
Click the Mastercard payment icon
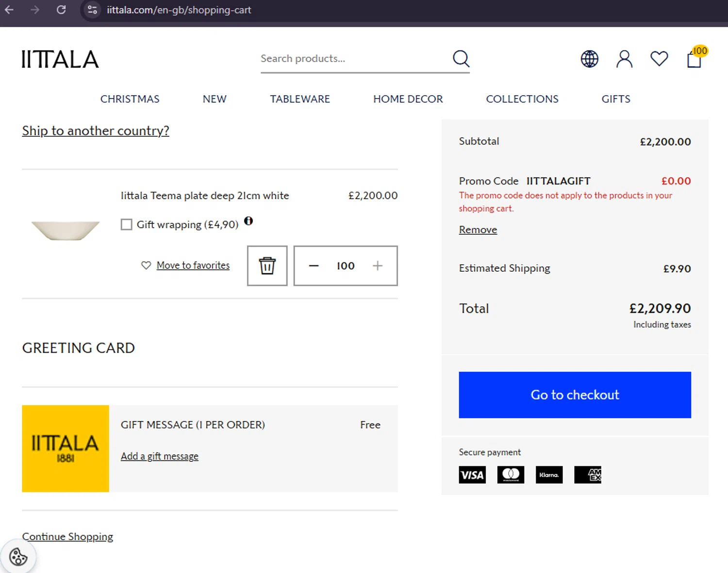pos(511,475)
